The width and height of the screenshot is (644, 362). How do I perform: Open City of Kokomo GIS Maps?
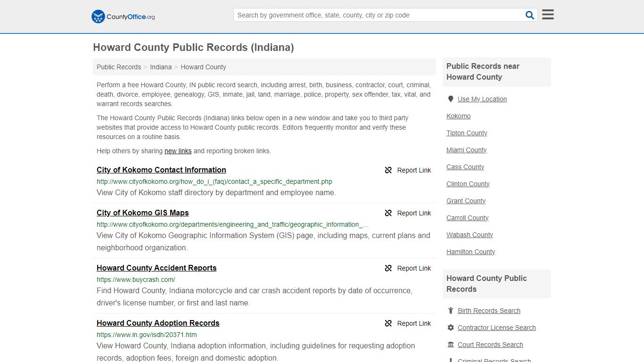pyautogui.click(x=142, y=213)
